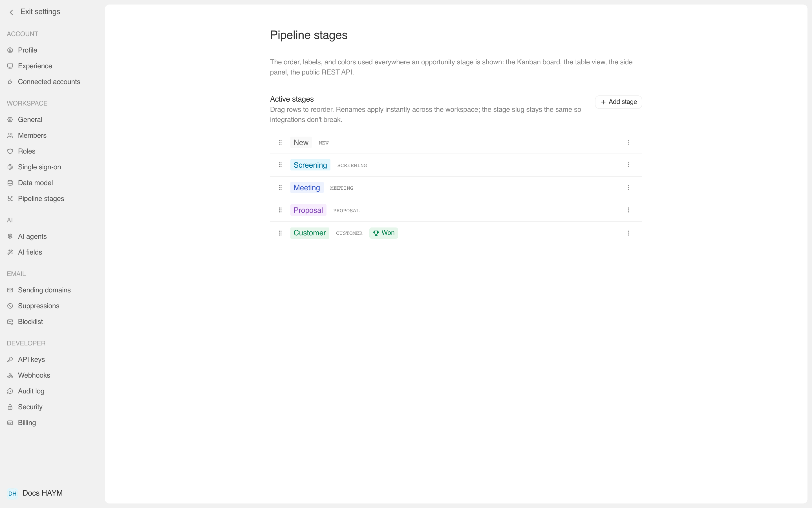812x508 pixels.
Task: Go to Experience settings
Action: [35, 66]
